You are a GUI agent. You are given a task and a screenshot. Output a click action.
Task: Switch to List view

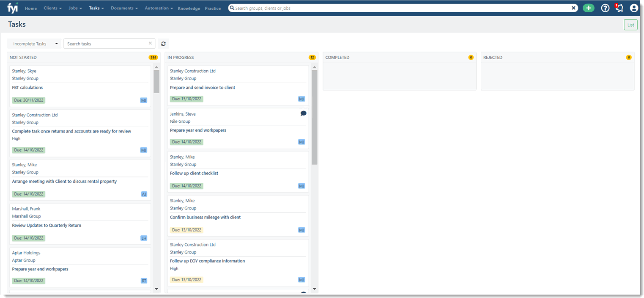coord(630,25)
